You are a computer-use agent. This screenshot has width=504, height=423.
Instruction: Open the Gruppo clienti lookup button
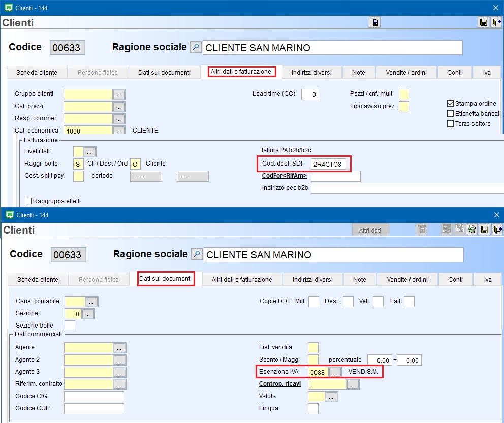point(119,94)
